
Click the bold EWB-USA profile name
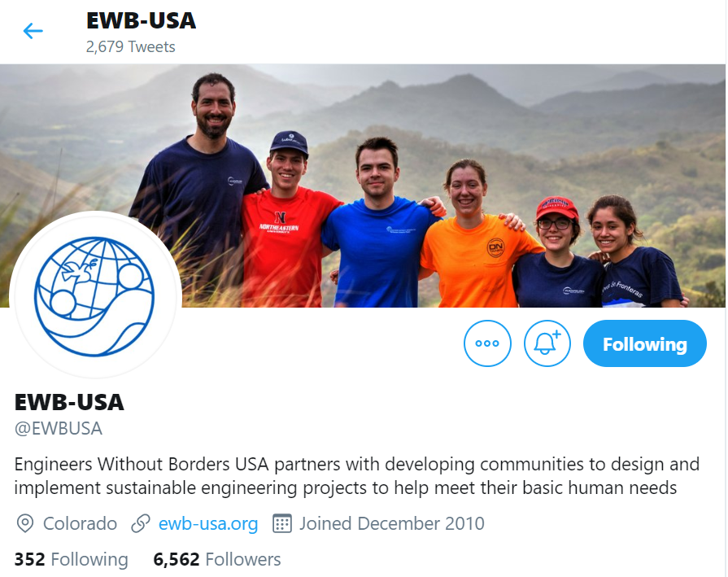coord(69,402)
